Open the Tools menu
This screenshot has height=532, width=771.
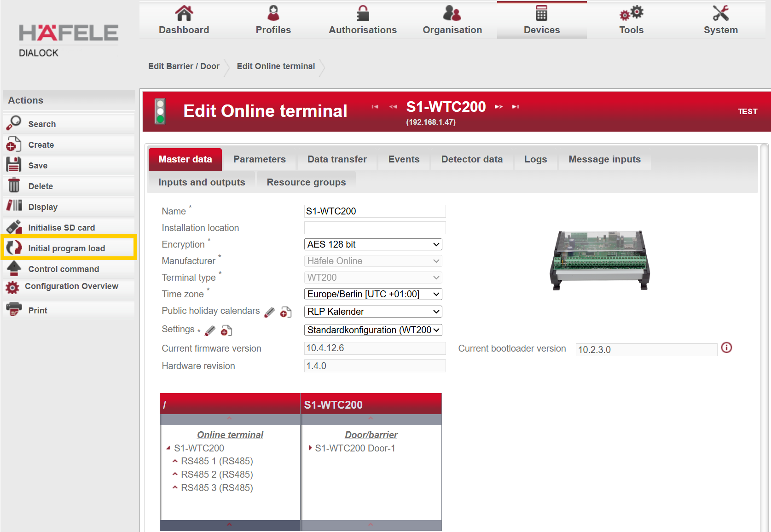pos(631,20)
